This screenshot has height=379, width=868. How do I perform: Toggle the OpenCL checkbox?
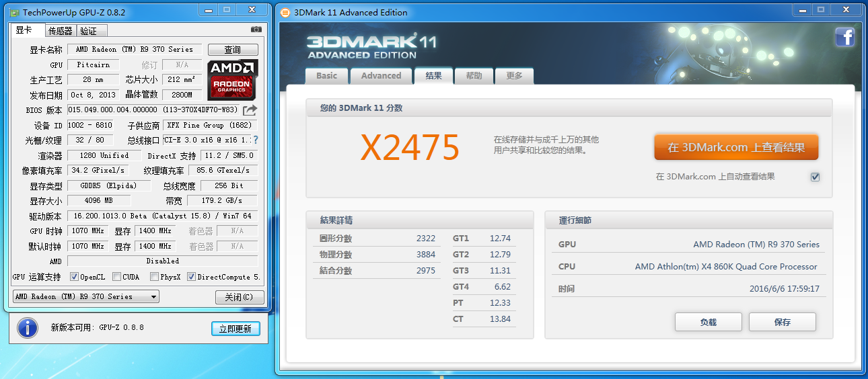coord(75,277)
